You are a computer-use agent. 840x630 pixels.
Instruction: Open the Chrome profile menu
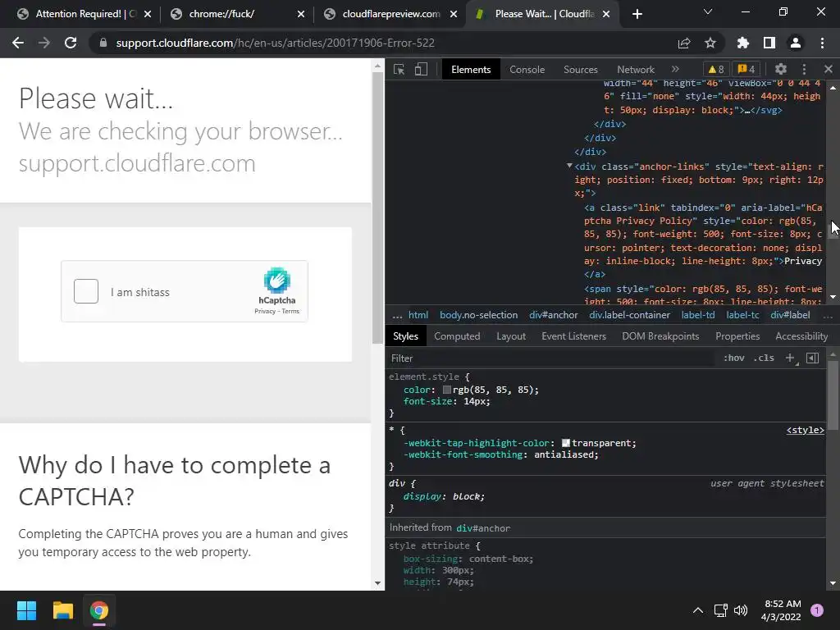[796, 43]
